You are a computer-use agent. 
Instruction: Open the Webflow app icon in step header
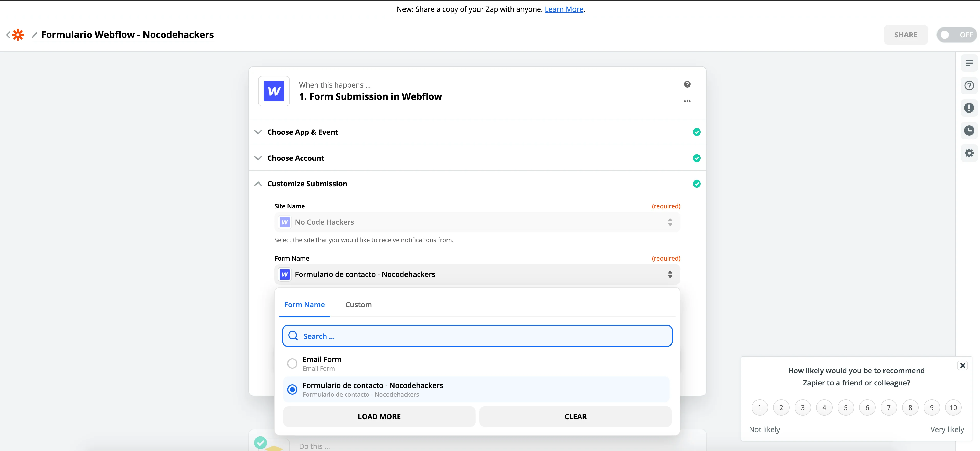pyautogui.click(x=273, y=91)
